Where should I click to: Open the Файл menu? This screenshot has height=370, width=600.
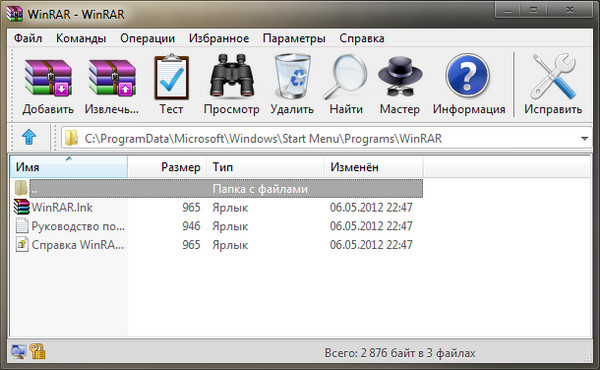click(x=28, y=38)
